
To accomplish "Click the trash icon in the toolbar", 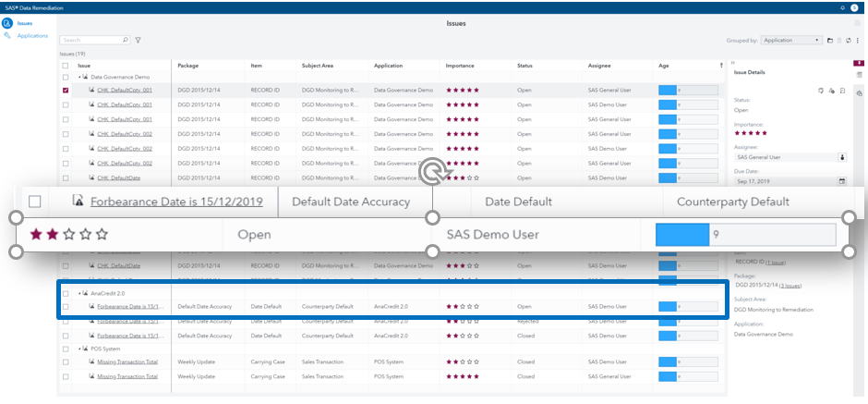I will coord(839,41).
